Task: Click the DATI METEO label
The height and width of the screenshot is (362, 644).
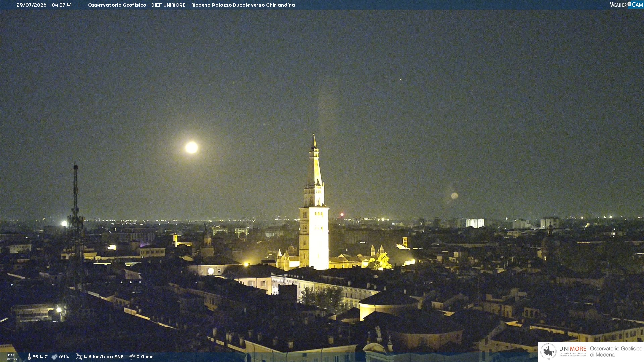Action: pyautogui.click(x=12, y=357)
